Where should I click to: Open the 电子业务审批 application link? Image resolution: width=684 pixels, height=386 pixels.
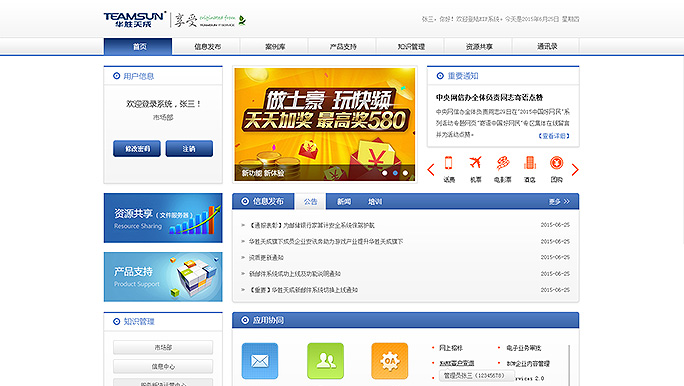pyautogui.click(x=523, y=348)
